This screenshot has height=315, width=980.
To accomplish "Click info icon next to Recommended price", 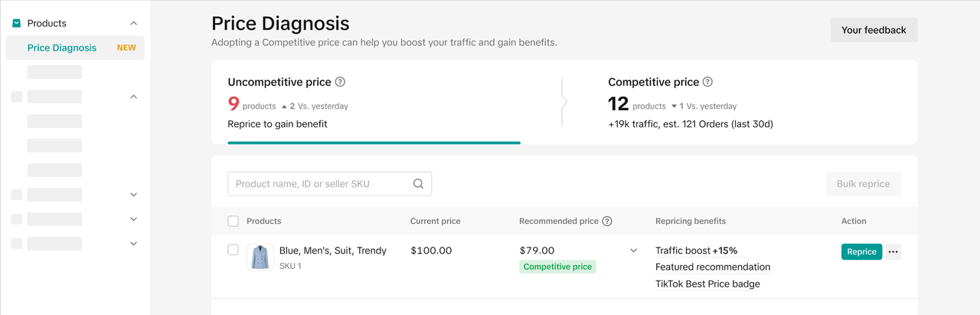I will (607, 221).
